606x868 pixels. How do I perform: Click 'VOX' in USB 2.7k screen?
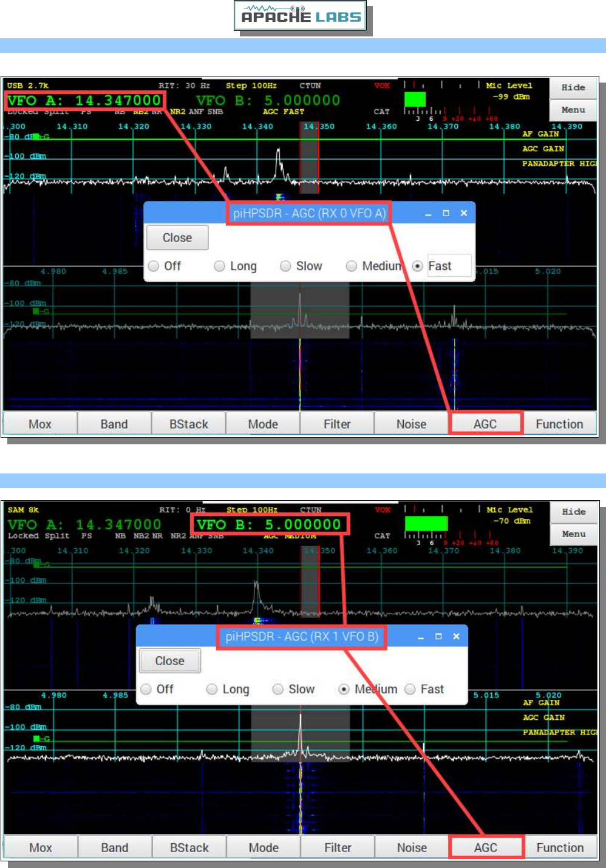point(383,86)
